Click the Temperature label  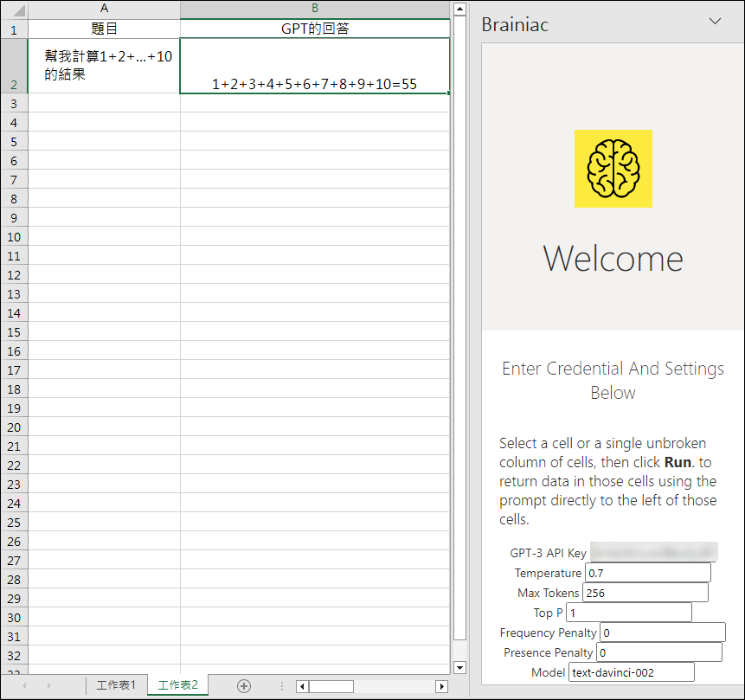coord(548,573)
